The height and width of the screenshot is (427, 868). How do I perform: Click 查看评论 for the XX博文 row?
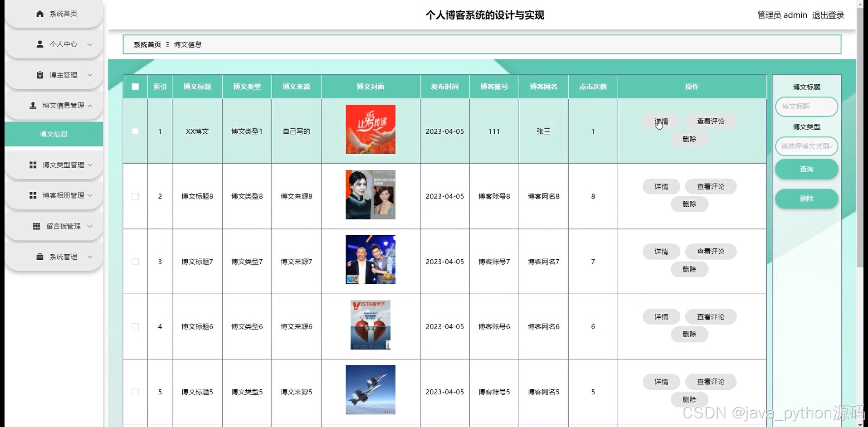tap(711, 121)
